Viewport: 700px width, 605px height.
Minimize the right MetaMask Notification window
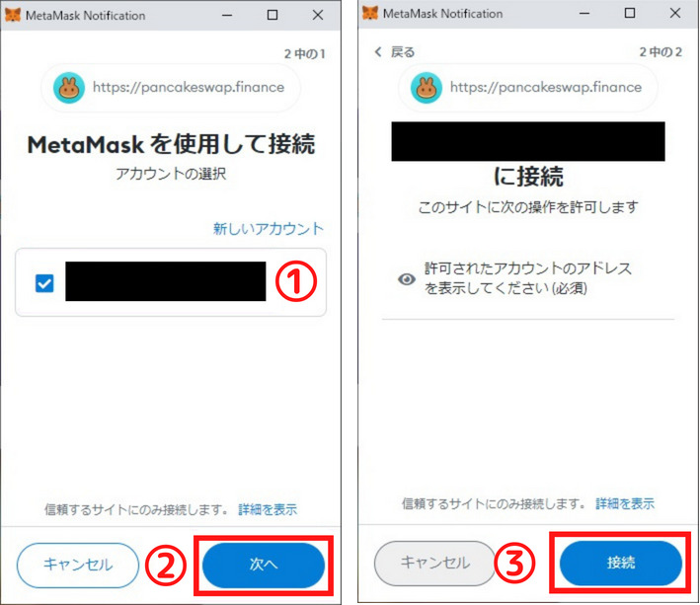pos(584,14)
